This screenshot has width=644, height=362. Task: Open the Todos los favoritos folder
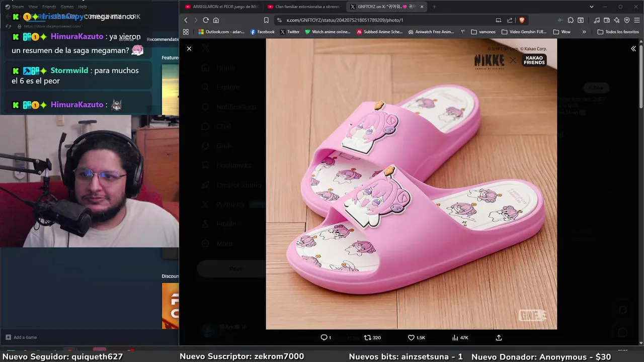[x=618, y=32]
